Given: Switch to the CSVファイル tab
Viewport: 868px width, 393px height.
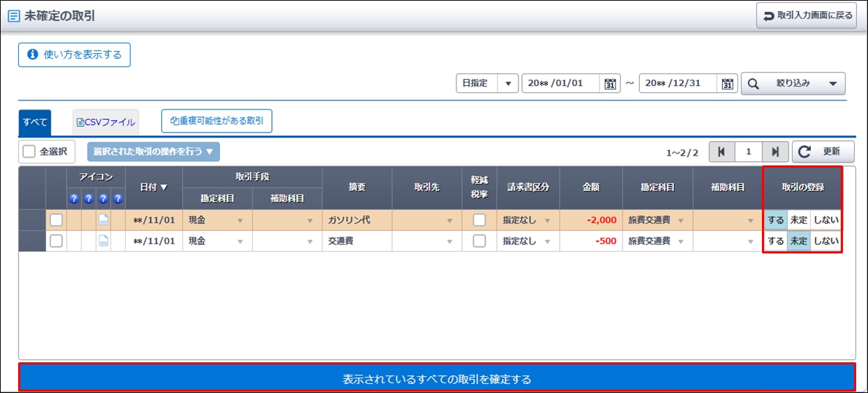Looking at the screenshot, I should (x=106, y=122).
